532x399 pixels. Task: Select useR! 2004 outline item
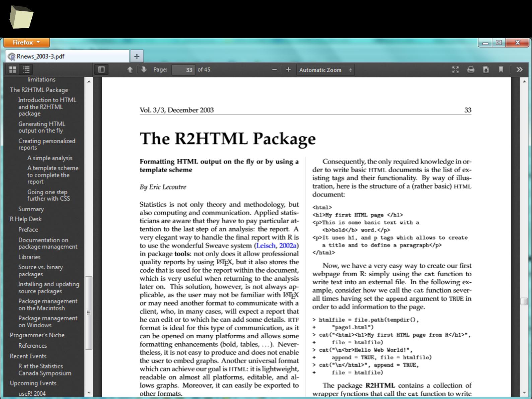(x=32, y=394)
